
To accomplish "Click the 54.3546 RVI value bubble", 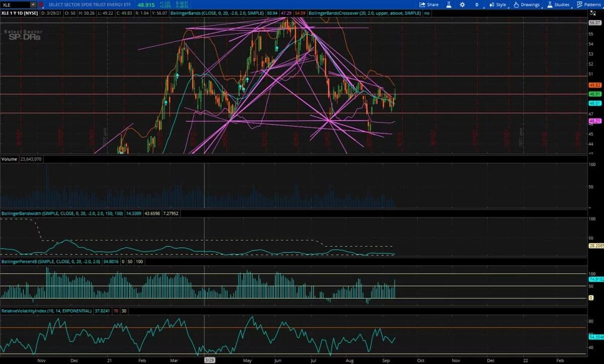I will click(596, 337).
